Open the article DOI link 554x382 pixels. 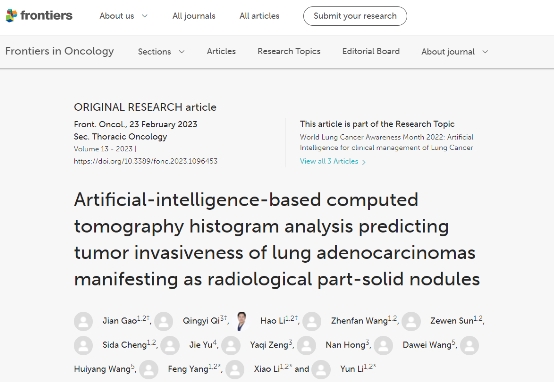pyautogui.click(x=146, y=161)
